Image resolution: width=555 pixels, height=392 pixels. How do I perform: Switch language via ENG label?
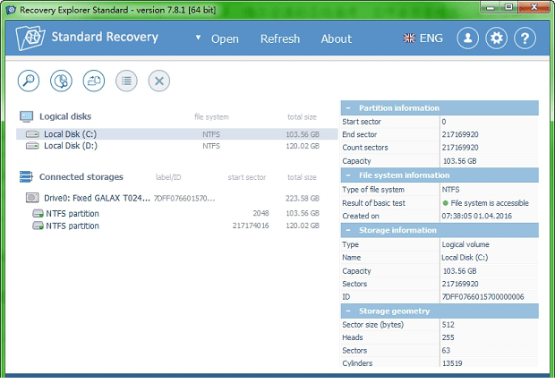[431, 38]
